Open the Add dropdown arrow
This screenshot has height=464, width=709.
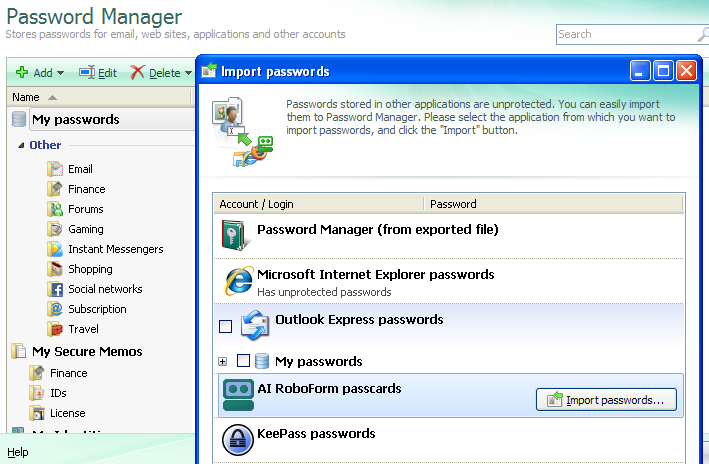click(x=61, y=73)
